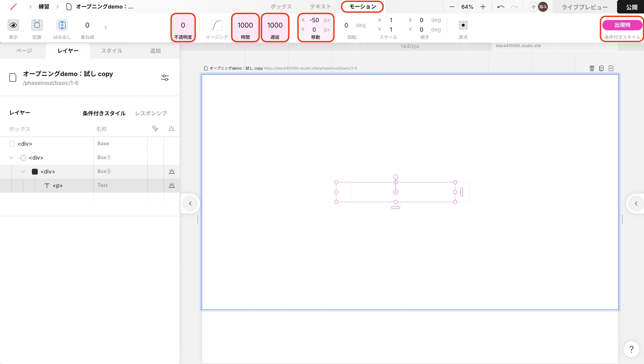The image size is (644, 364).
Task: Open the スタイル panel tab
Action: (x=112, y=51)
